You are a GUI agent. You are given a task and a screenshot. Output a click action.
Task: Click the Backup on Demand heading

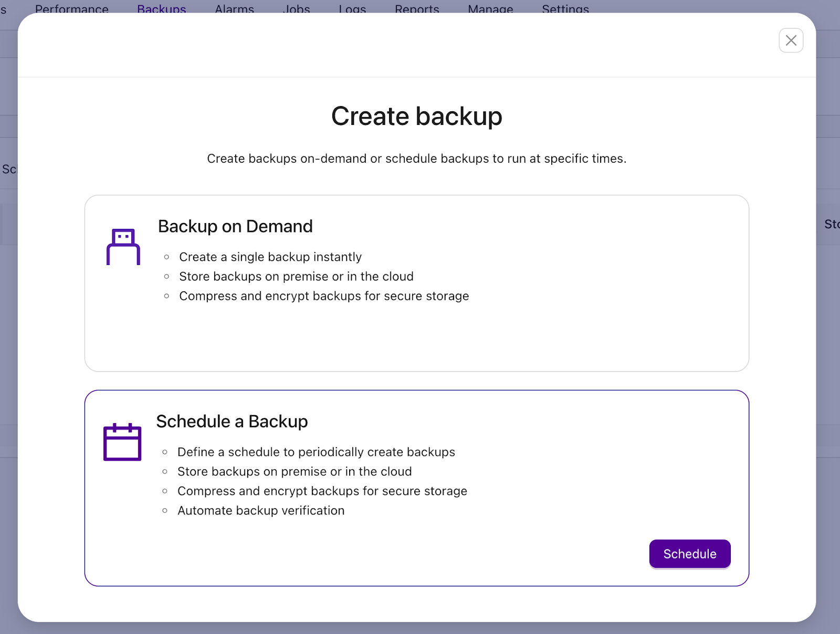(x=235, y=226)
